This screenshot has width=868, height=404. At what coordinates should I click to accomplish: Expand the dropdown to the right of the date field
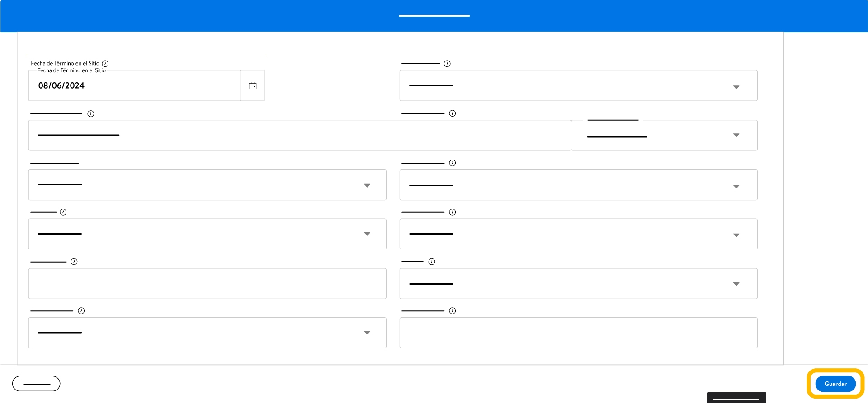578,86
